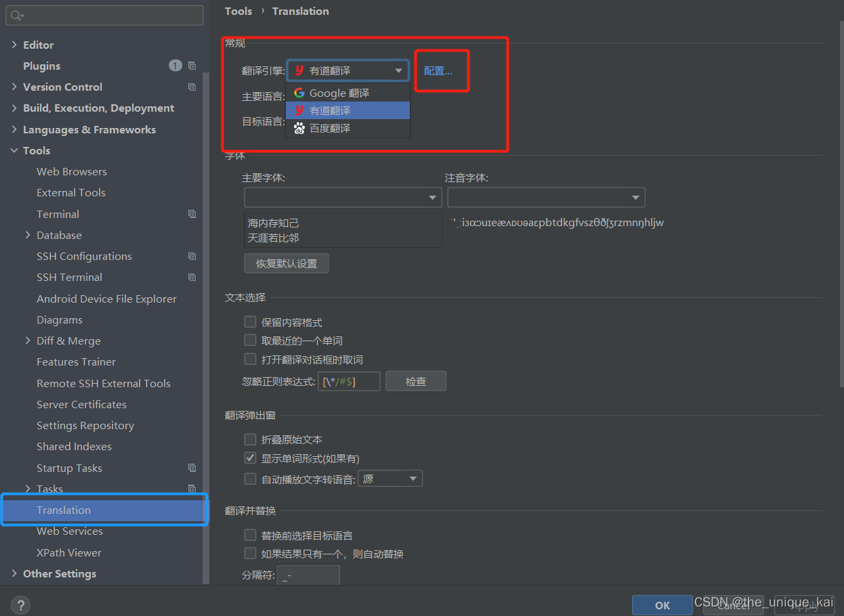Open Settings Repository page

pos(85,426)
